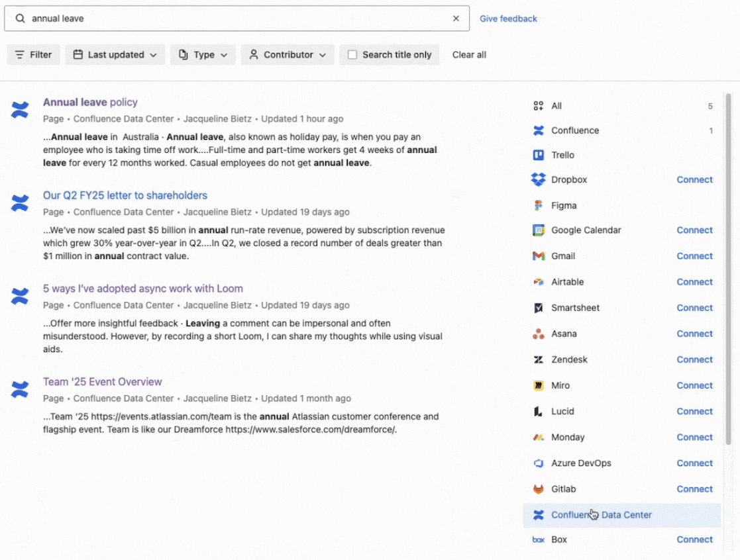The width and height of the screenshot is (740, 560).
Task: Filter results by Confluence Data Center
Action: click(x=622, y=515)
